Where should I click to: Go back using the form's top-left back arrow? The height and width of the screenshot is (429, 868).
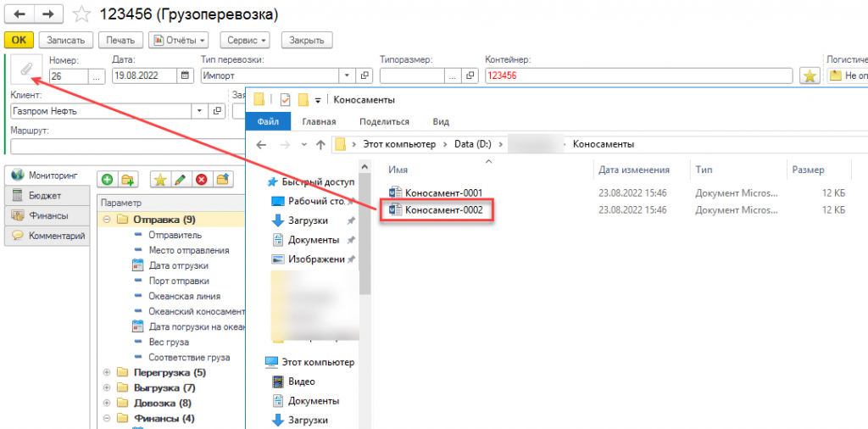pos(20,14)
